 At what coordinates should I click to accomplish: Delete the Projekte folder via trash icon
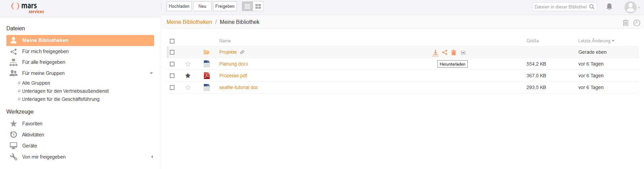point(454,52)
